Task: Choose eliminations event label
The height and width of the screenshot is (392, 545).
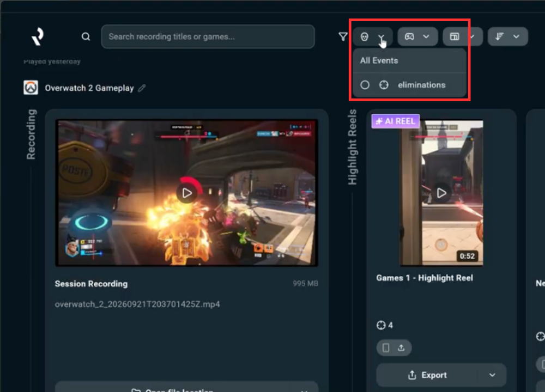Action: pyautogui.click(x=421, y=85)
